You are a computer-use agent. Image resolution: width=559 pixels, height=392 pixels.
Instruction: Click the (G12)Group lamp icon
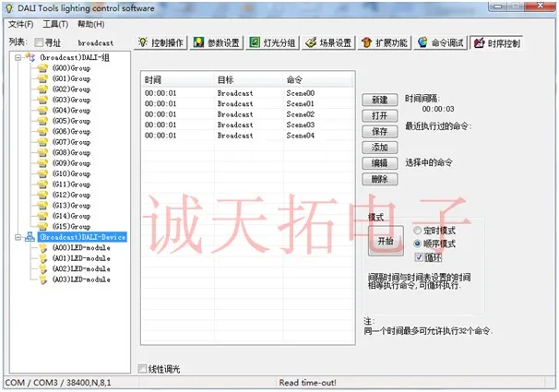[42, 195]
